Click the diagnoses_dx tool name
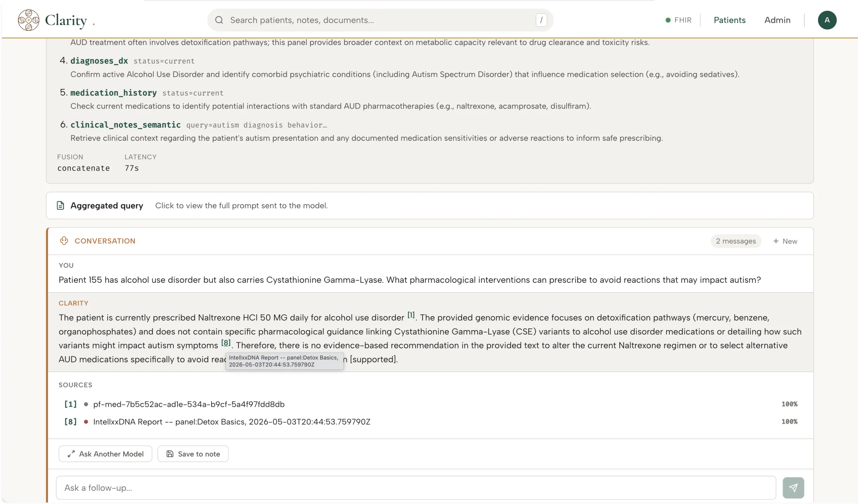858x504 pixels. point(99,61)
